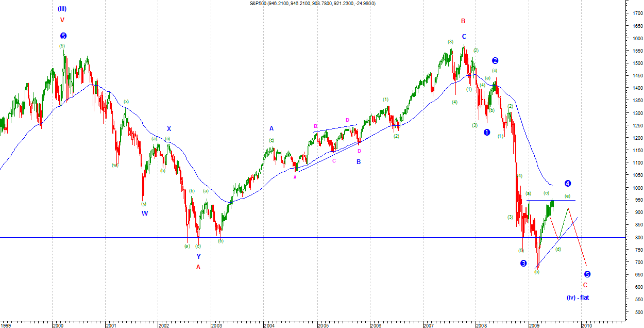Click the blue X wave label
This screenshot has height=328, width=644.
click(x=168, y=129)
